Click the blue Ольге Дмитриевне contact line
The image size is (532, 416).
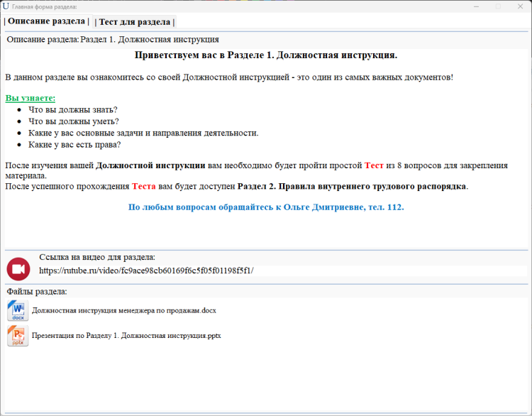[266, 207]
